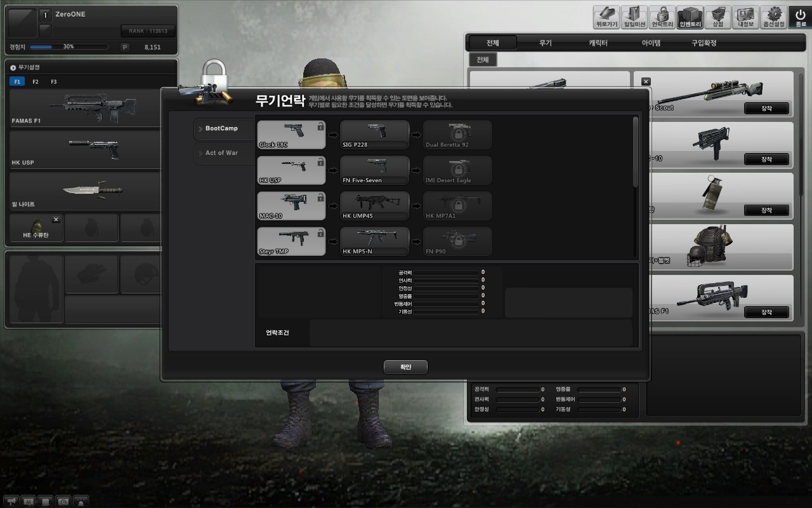Viewport: 812px width, 508px height.
Task: Open the 아이템 inventory tab
Action: [651, 43]
